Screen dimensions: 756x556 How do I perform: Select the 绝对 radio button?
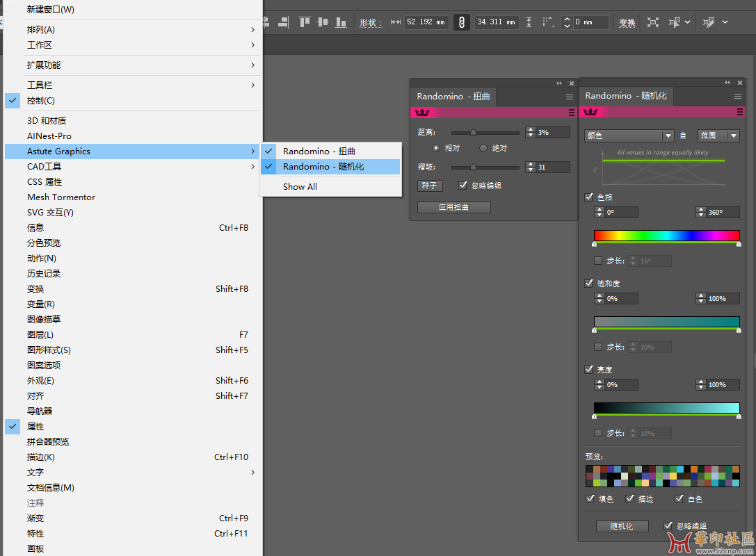pos(483,148)
